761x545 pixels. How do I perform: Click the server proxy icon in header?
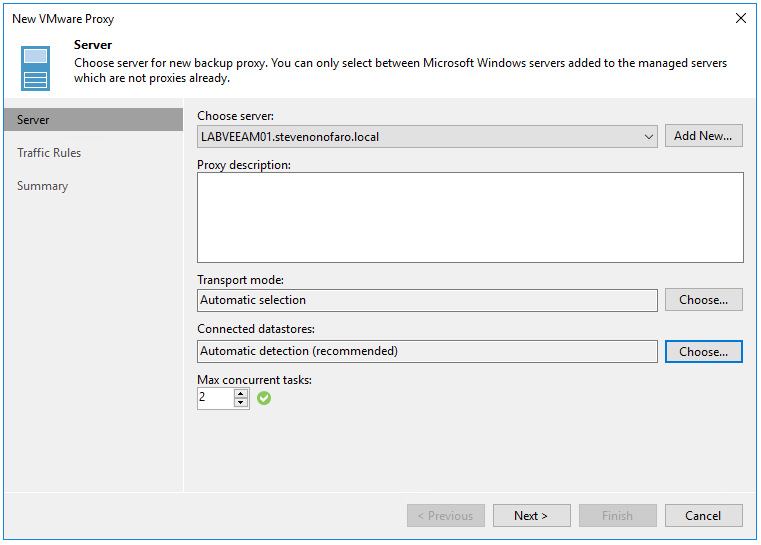[35, 67]
